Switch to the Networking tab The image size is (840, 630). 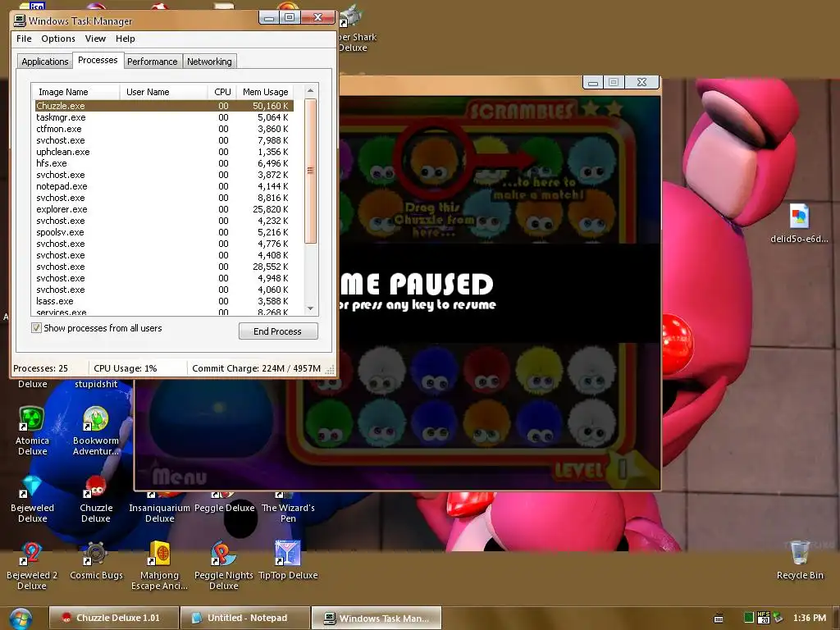(209, 62)
